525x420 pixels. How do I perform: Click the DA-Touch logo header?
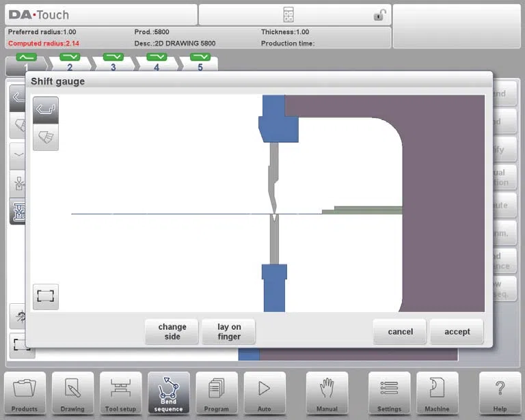(x=39, y=15)
